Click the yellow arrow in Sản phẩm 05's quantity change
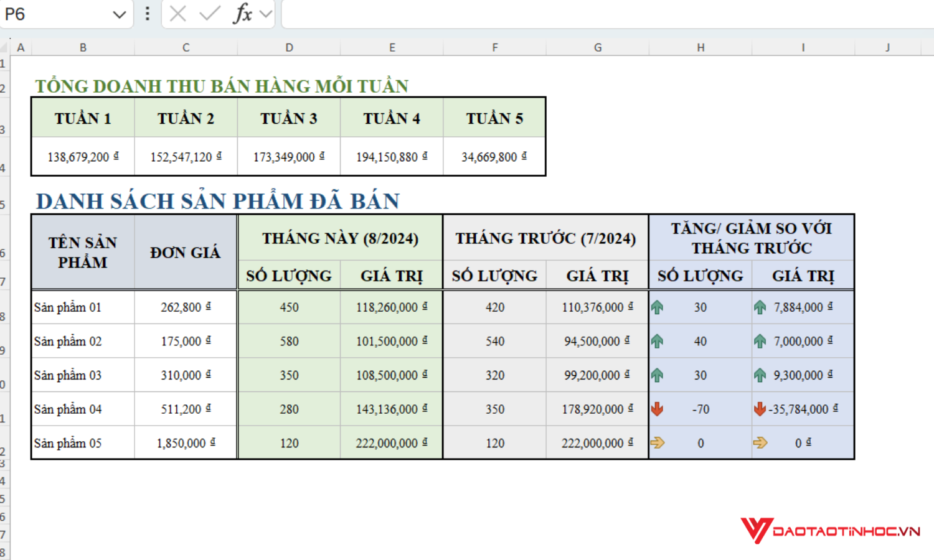This screenshot has height=560, width=934. [657, 443]
